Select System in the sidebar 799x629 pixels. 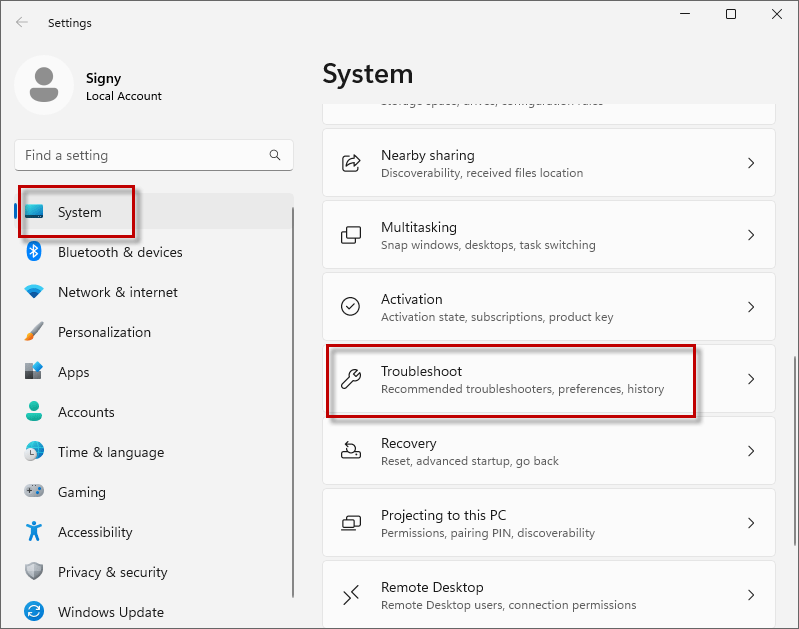click(153, 212)
